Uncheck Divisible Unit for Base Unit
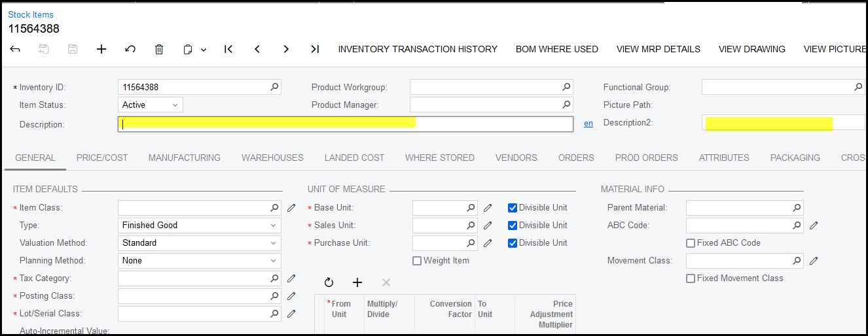The height and width of the screenshot is (336, 868). pyautogui.click(x=512, y=208)
